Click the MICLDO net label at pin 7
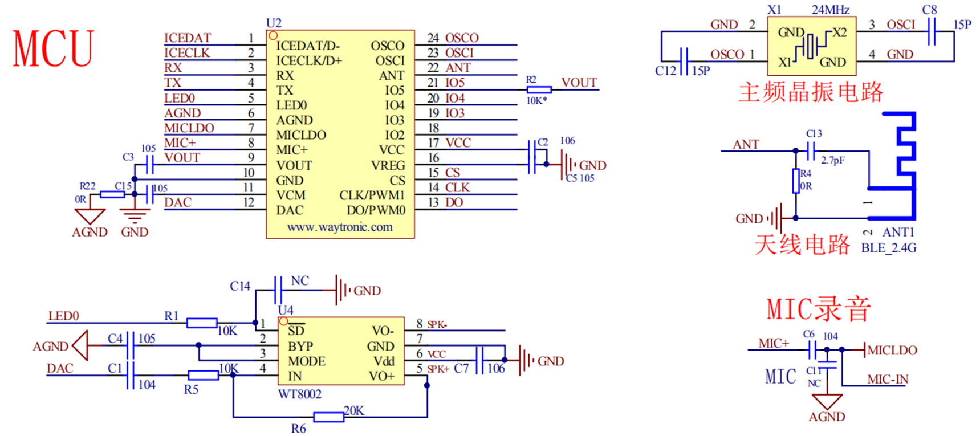 (189, 128)
